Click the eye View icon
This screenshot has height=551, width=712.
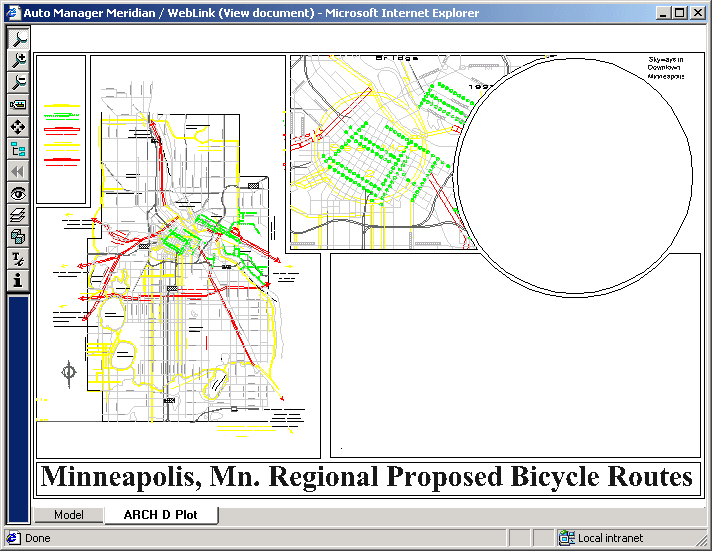click(x=18, y=194)
